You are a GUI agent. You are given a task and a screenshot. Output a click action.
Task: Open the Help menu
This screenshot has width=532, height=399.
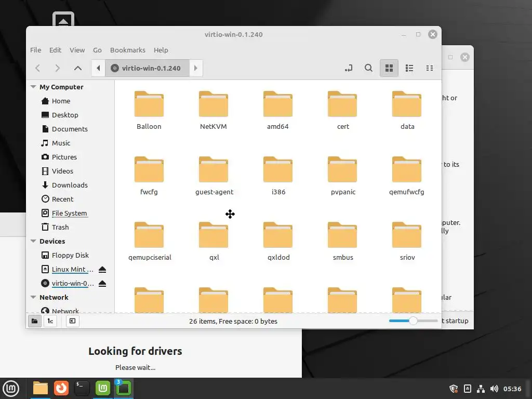coord(161,50)
